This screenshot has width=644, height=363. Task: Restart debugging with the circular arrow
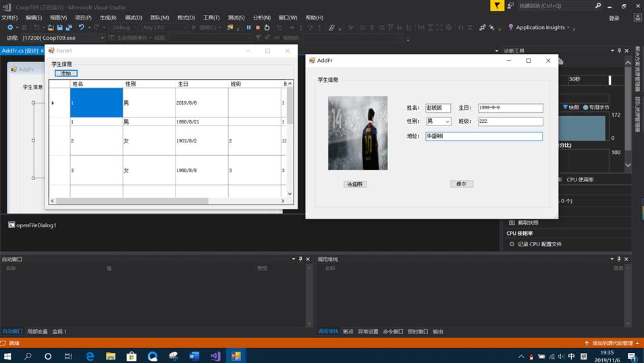pyautogui.click(x=267, y=28)
